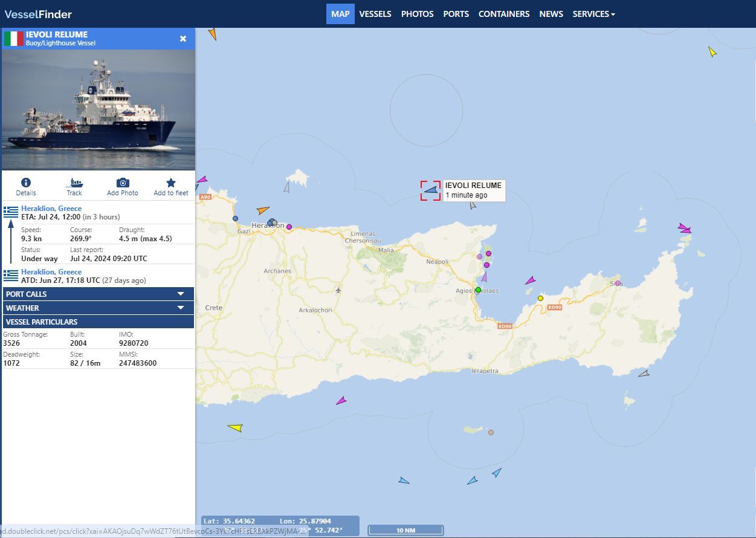Screen dimensions: 756x538
Task: Click the magenta vessel off Crete's south coast
Action: tap(341, 401)
